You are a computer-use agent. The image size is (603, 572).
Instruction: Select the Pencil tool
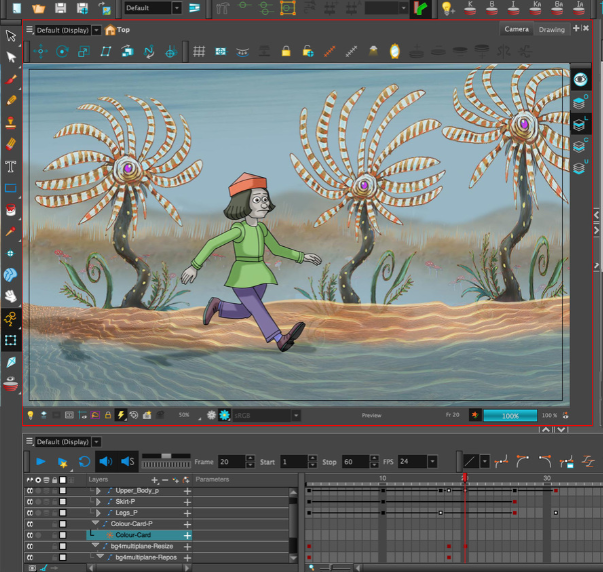point(12,100)
